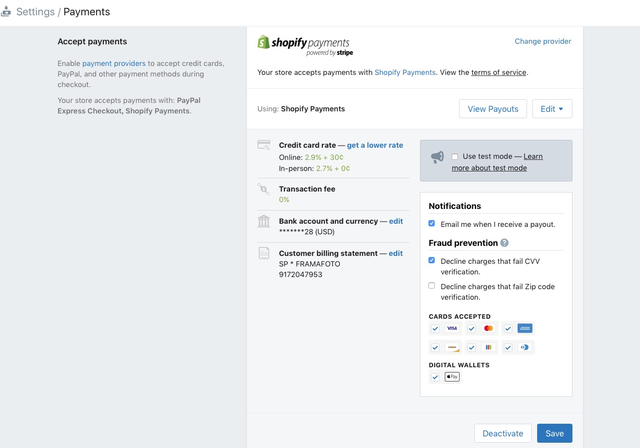Click the DIGITAL WALLETS label
The height and width of the screenshot is (448, 640).
point(459,365)
